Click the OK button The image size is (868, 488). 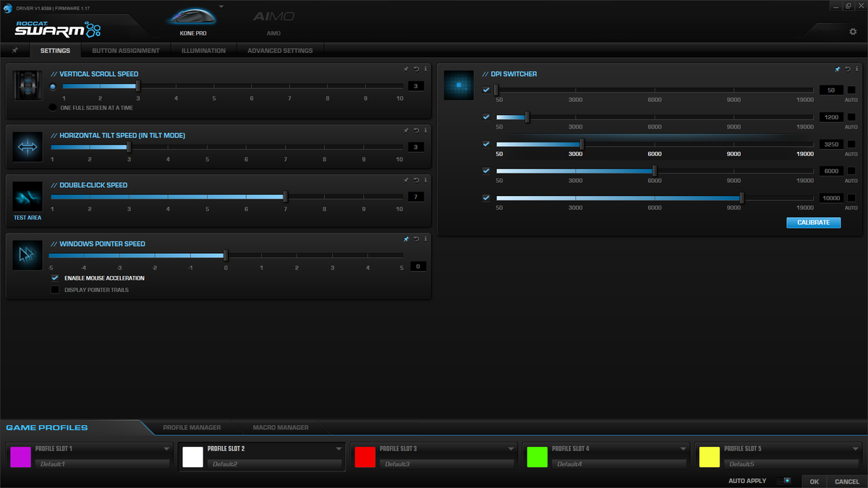click(814, 481)
